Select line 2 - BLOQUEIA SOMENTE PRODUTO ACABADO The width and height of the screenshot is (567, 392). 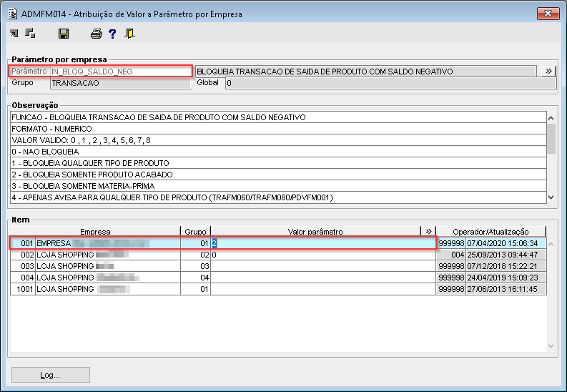coord(278,175)
